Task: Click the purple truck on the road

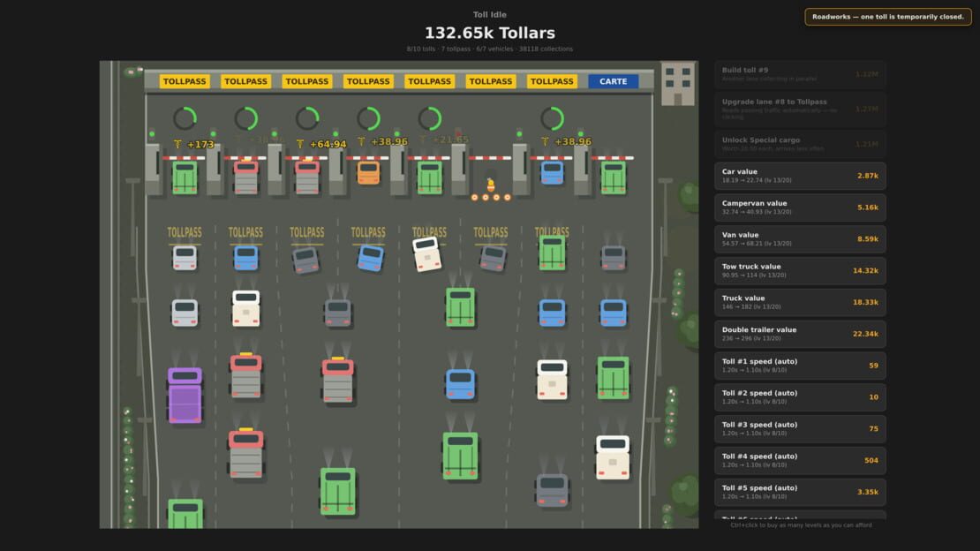Action: (185, 395)
